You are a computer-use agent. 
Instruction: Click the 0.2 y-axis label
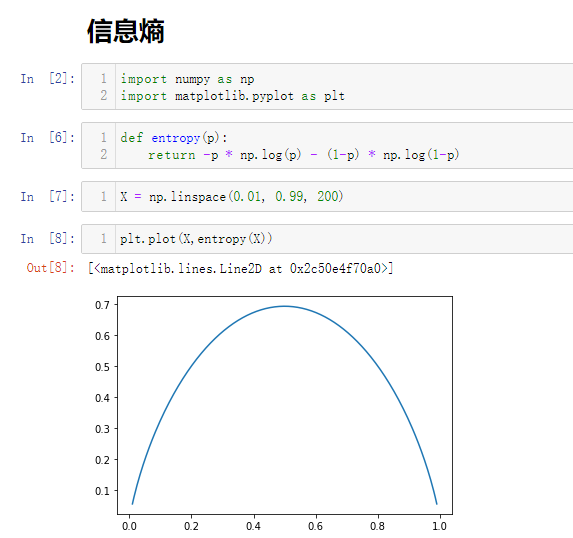pyautogui.click(x=102, y=460)
